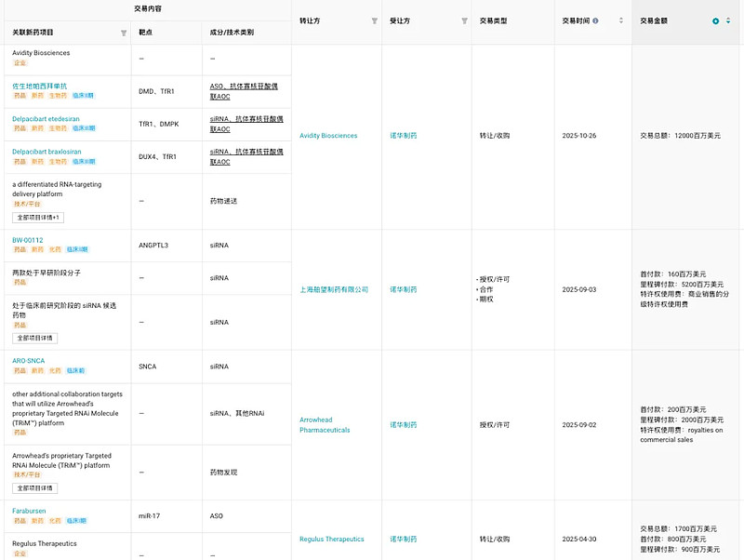Open 上海舶望制药有限公司 company link
The width and height of the screenshot is (744, 560).
point(334,289)
